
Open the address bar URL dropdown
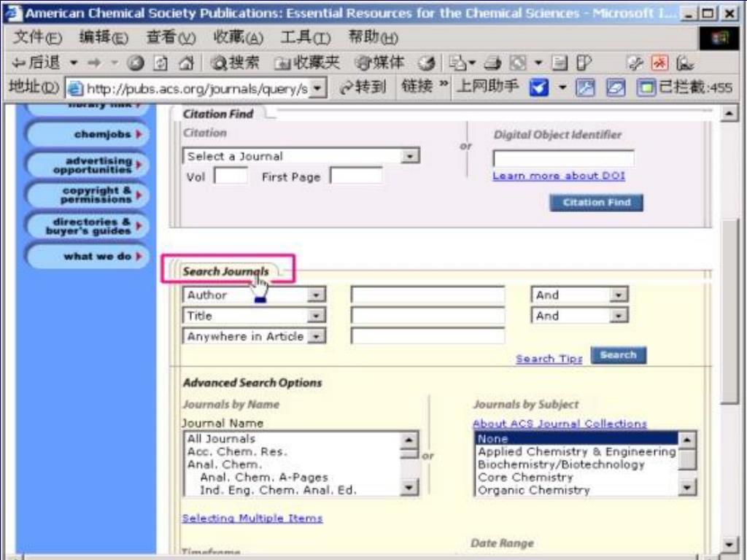click(x=319, y=88)
